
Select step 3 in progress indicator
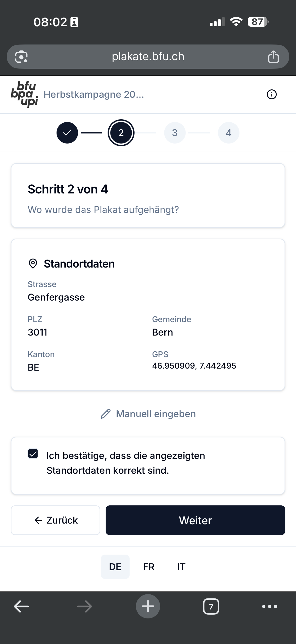(175, 133)
